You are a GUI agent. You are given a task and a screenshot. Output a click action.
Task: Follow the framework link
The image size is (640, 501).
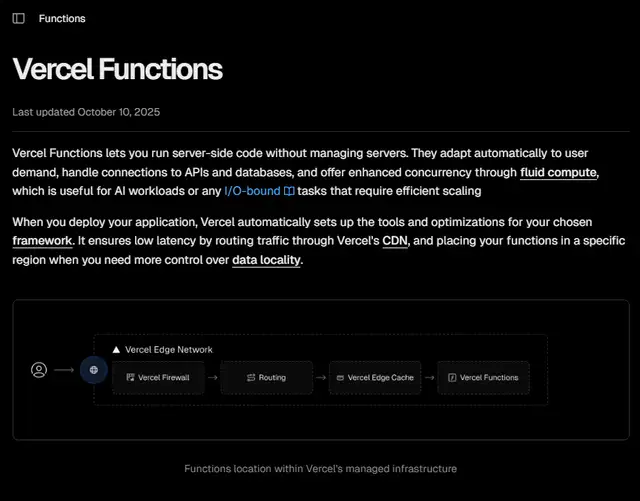tap(42, 242)
